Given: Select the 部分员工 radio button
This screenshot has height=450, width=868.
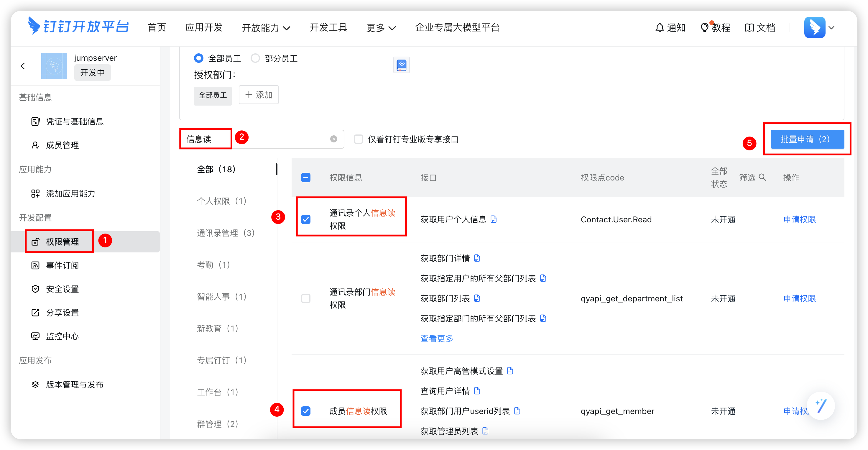Looking at the screenshot, I should tap(255, 58).
